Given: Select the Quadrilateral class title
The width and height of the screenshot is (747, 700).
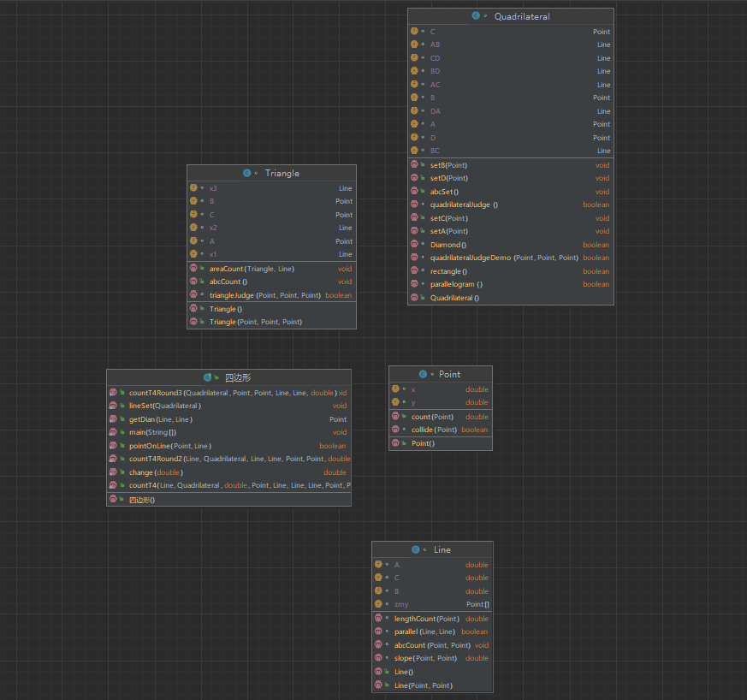Looking at the screenshot, I should 521,16.
